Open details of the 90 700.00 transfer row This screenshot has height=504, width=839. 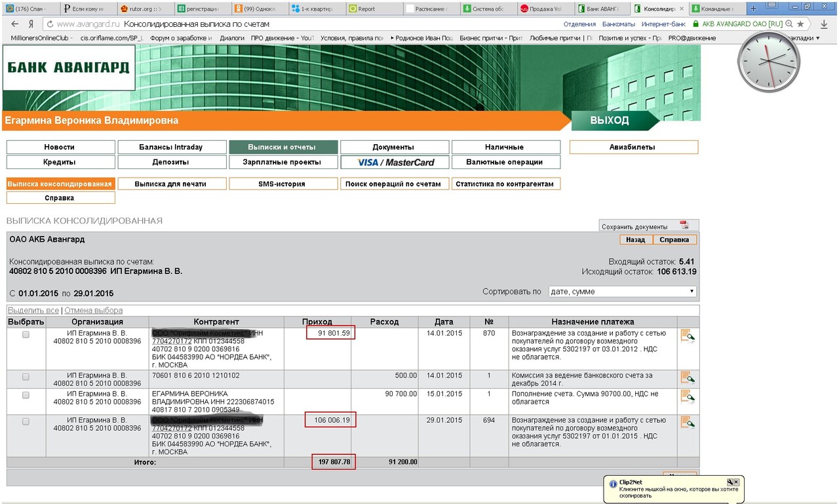688,397
